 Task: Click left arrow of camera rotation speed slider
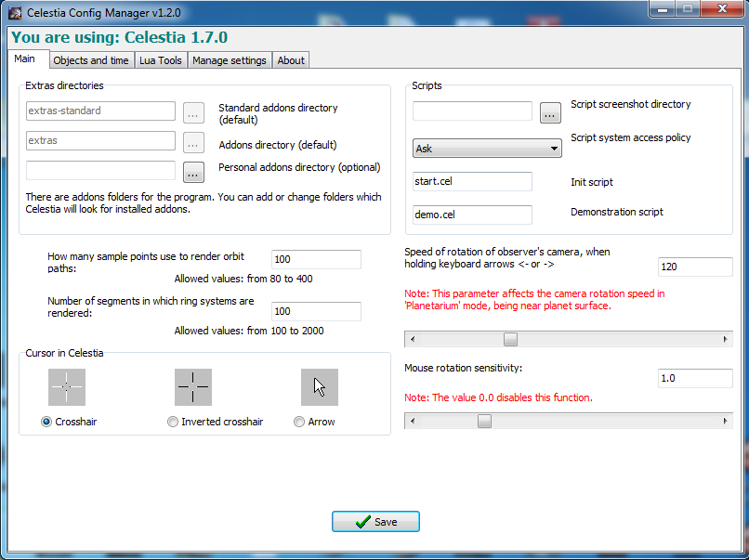413,340
